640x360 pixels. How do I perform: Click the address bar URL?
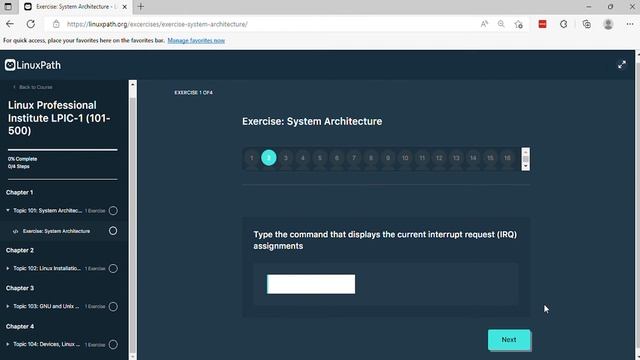coord(157,24)
